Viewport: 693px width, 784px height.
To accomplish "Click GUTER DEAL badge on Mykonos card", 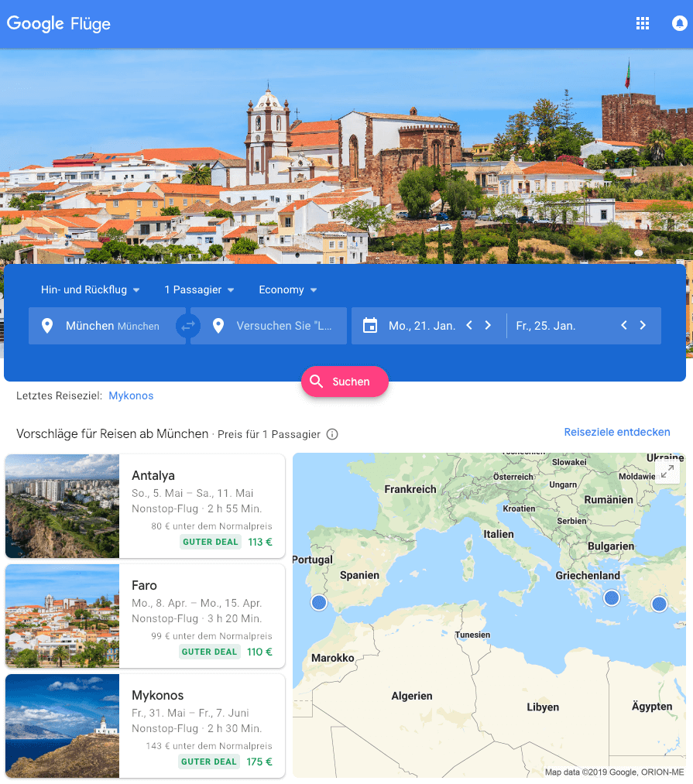I will [208, 762].
